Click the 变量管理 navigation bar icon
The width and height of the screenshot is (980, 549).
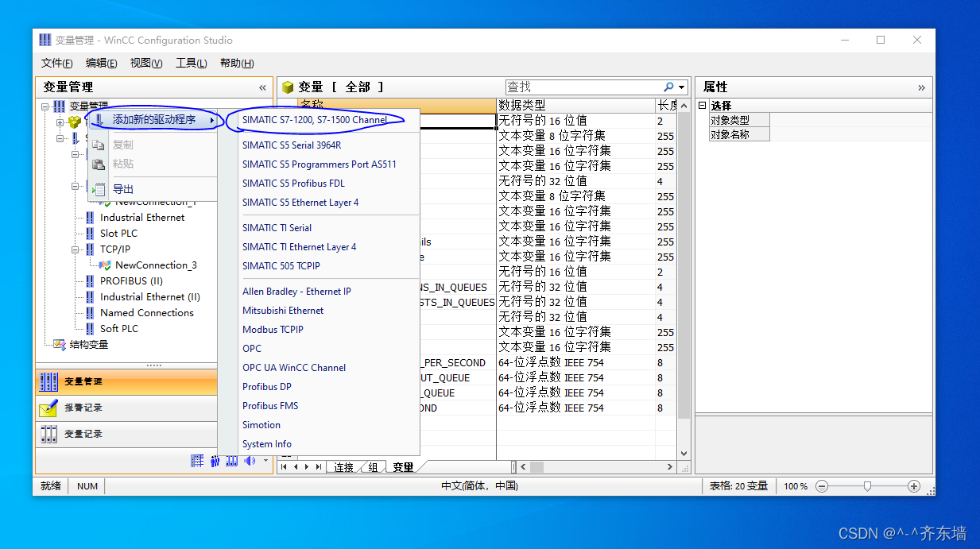(x=48, y=381)
